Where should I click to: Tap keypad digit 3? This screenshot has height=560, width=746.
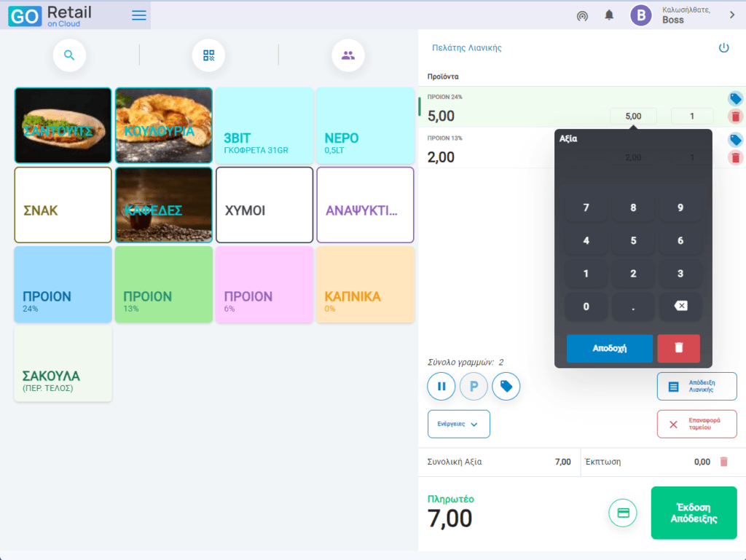[680, 273]
